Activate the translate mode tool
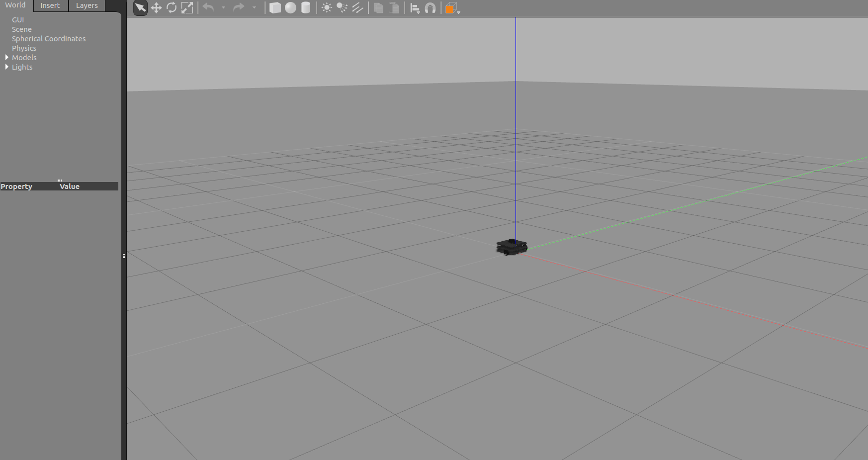Screen dimensions: 868x460 point(156,8)
